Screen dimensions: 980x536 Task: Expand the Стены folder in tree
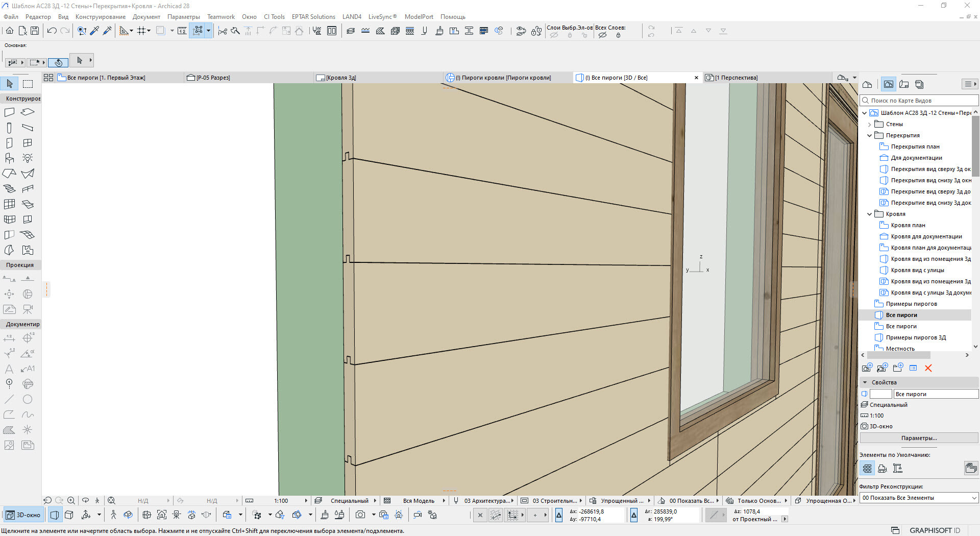(870, 124)
